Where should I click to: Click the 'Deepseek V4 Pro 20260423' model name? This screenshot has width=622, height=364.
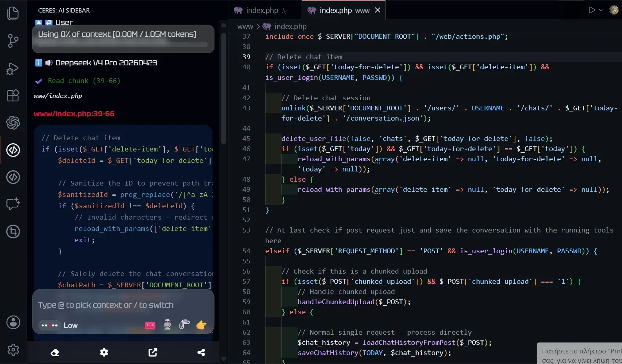pyautogui.click(x=107, y=63)
